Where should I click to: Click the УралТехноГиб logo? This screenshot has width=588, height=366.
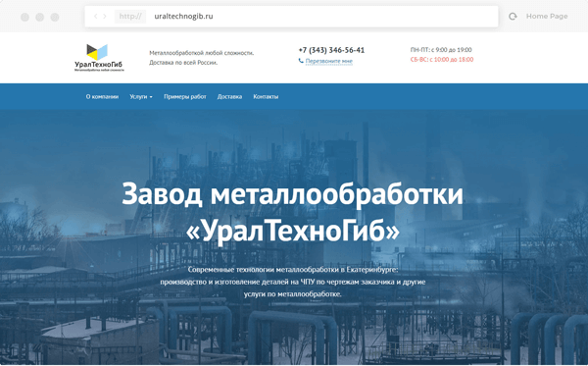99,58
